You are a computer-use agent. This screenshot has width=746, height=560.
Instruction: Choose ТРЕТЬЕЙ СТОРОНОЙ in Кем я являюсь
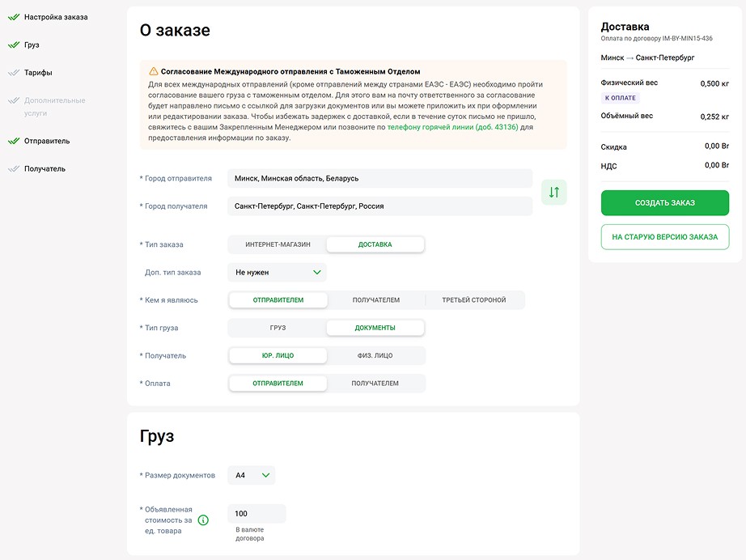click(x=474, y=300)
